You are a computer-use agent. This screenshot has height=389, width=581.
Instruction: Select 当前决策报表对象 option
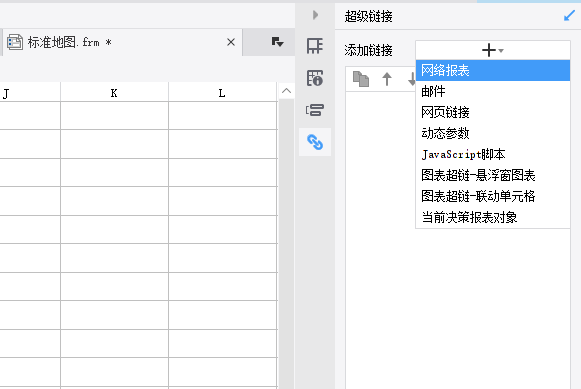pos(492,217)
